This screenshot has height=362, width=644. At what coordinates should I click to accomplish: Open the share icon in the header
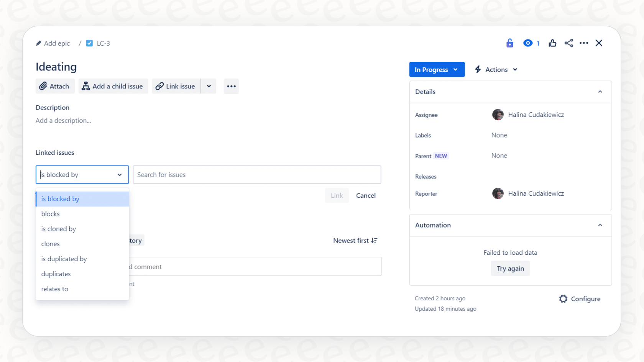[568, 43]
